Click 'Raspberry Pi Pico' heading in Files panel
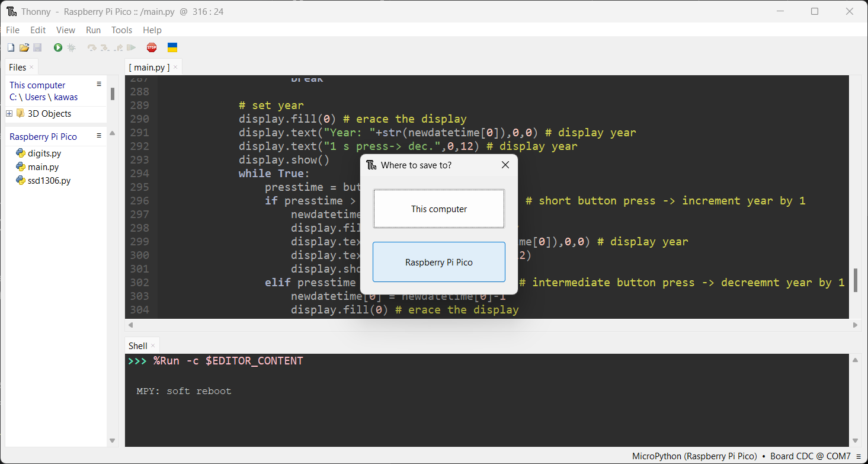 (43, 136)
